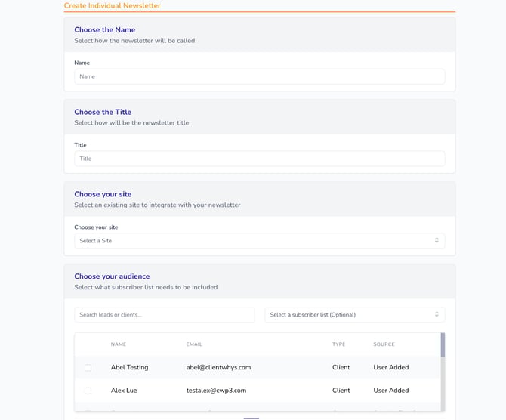Click the TYPE column header
Screen dimensions: 506x420
click(x=338, y=344)
